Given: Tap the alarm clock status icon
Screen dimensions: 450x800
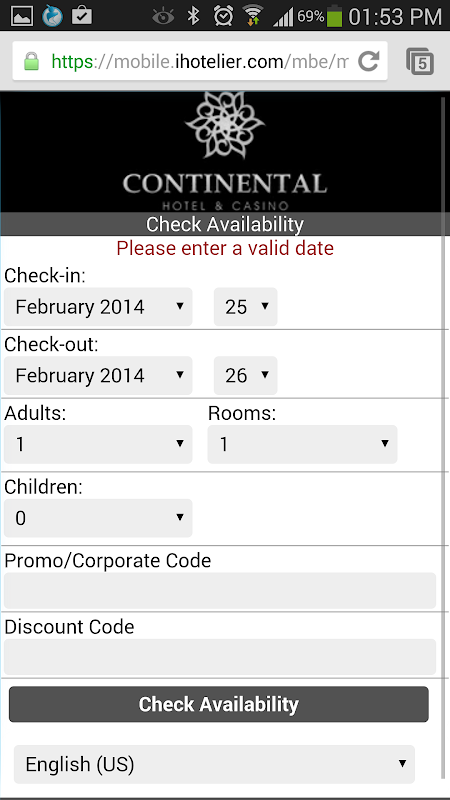Looking at the screenshot, I should 223,16.
